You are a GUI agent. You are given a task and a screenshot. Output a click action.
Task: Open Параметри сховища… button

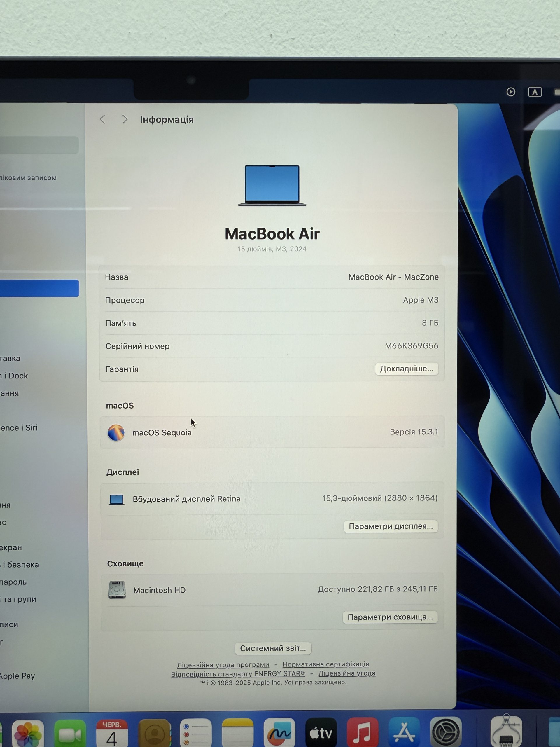pyautogui.click(x=390, y=617)
